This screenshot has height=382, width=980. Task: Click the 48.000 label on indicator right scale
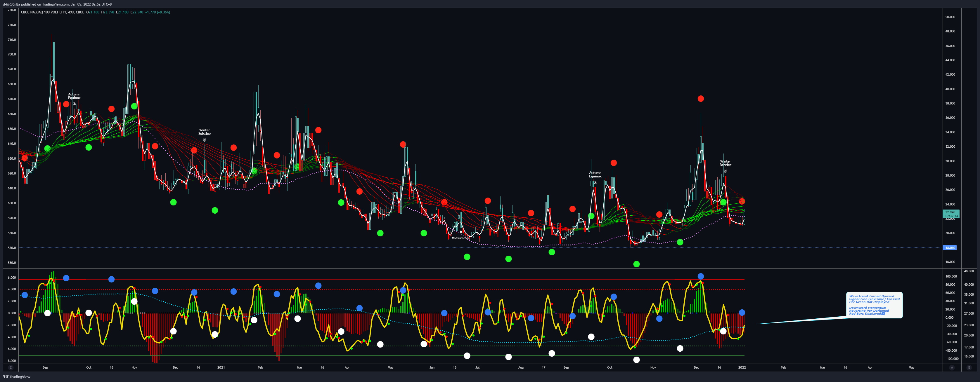click(x=969, y=271)
